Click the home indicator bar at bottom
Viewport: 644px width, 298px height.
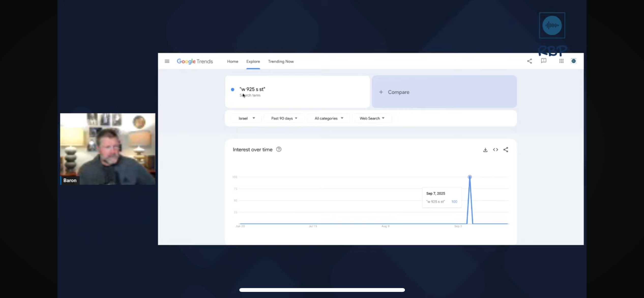322,290
